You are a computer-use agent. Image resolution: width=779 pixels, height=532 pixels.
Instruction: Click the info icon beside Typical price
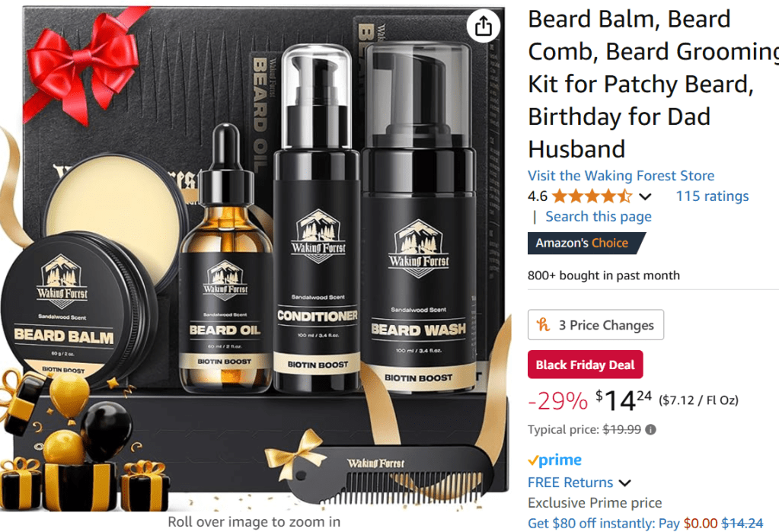[650, 430]
